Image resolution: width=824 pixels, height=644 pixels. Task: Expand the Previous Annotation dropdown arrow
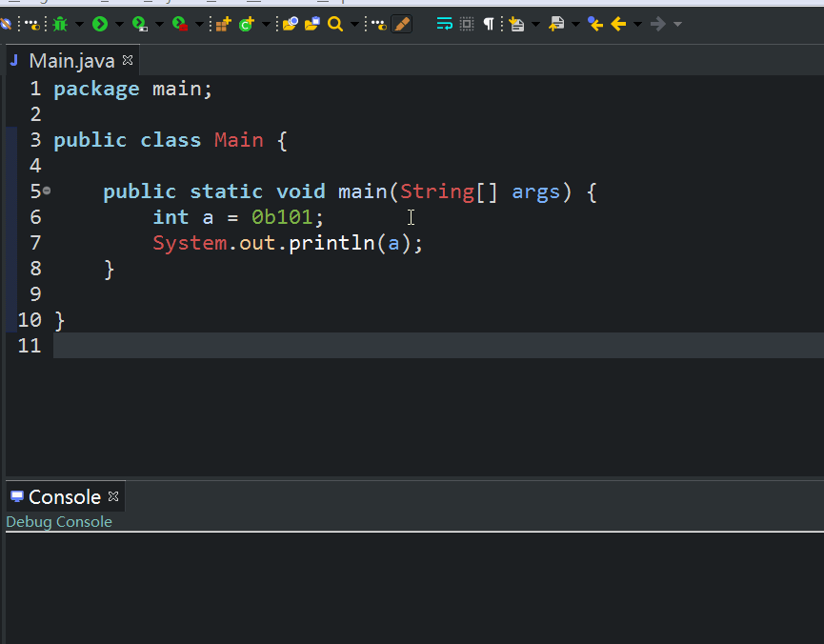click(576, 24)
